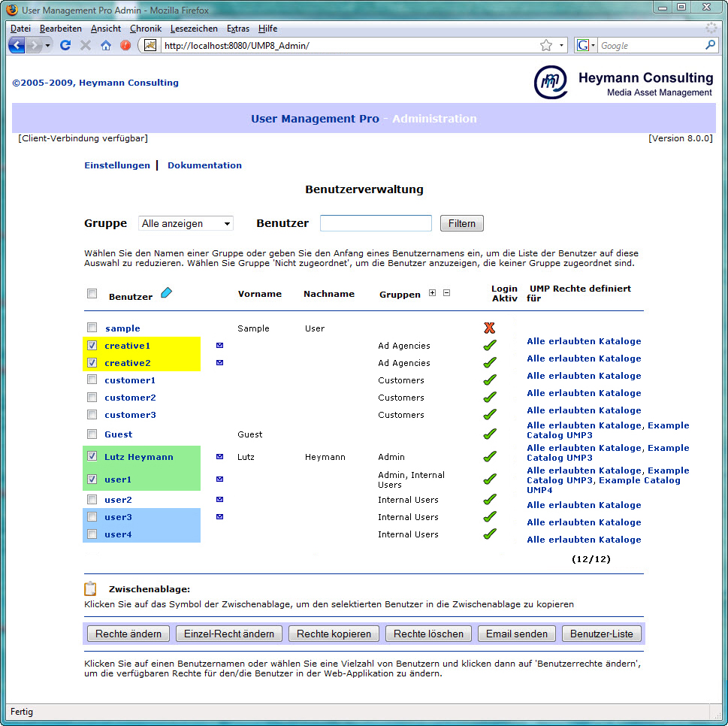The image size is (728, 726).
Task: Click the Rechte ändern button
Action: point(128,634)
